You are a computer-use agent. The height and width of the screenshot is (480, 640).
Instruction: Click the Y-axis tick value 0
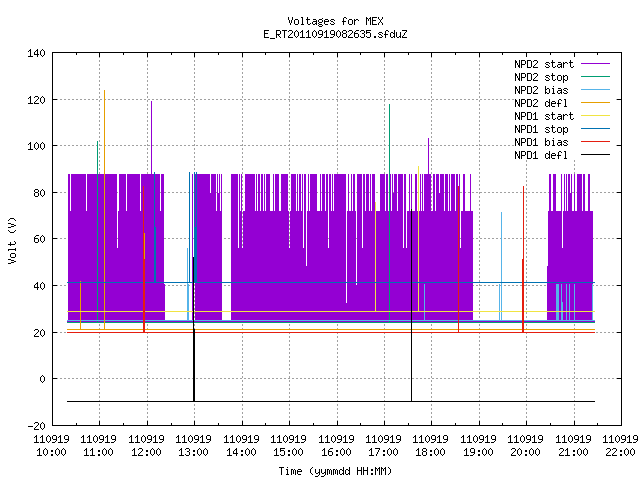pos(42,379)
